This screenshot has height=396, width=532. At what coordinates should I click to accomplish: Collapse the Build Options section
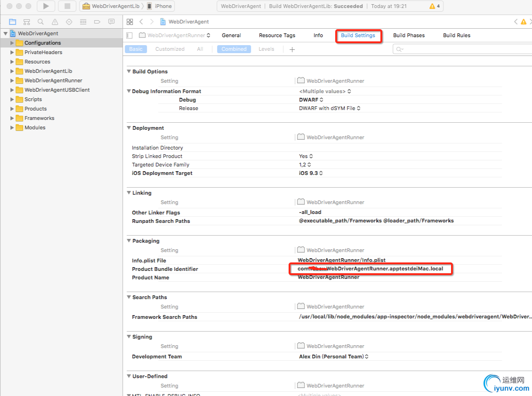tap(129, 71)
